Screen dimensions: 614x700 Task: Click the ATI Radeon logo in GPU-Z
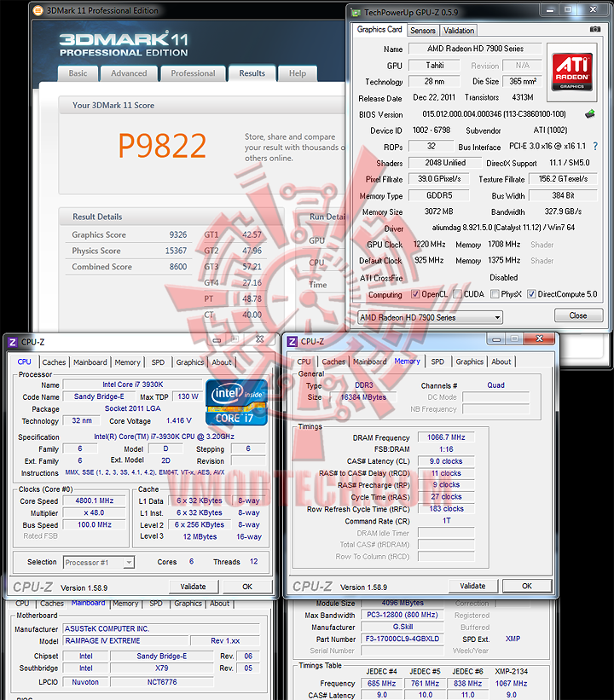pos(571,71)
